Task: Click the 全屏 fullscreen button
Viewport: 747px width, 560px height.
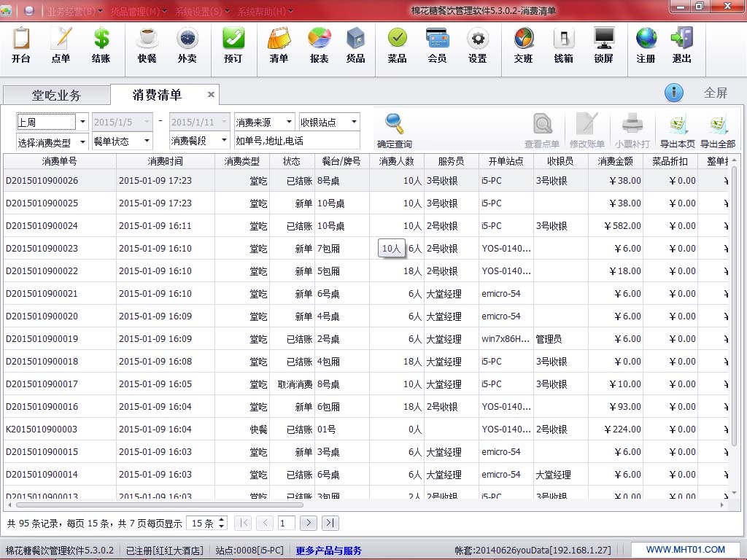Action: pyautogui.click(x=716, y=93)
